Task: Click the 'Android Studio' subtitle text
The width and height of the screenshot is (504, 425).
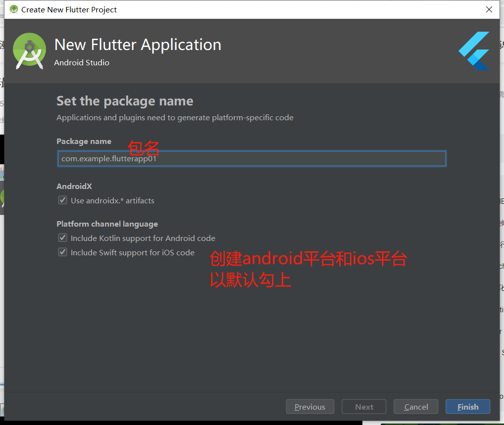Action: pos(82,63)
